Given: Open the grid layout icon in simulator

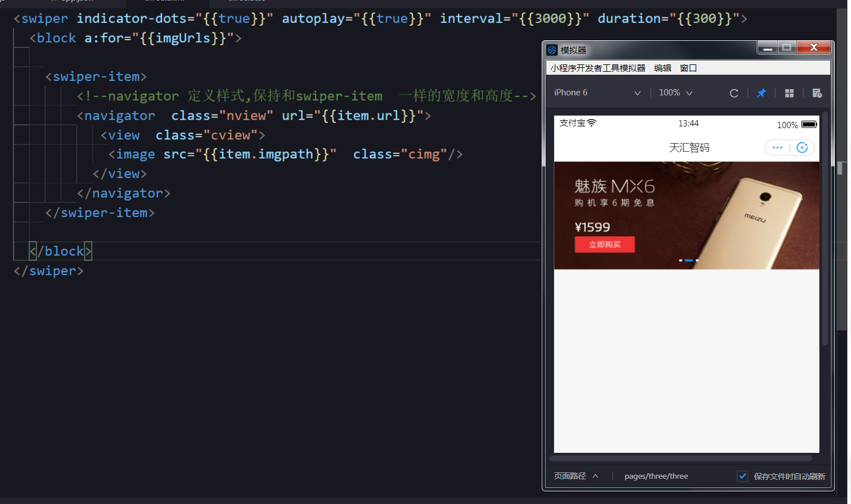Looking at the screenshot, I should tap(789, 93).
